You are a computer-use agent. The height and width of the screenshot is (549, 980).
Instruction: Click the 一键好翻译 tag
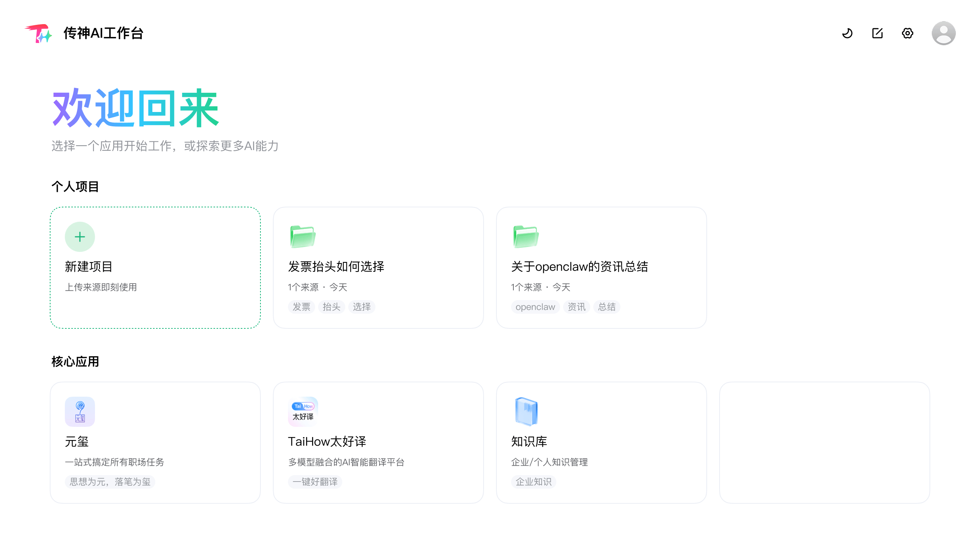[x=315, y=482]
